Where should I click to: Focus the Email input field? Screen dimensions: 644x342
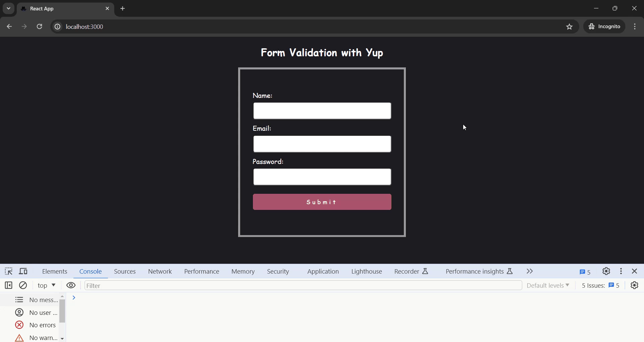(x=322, y=144)
